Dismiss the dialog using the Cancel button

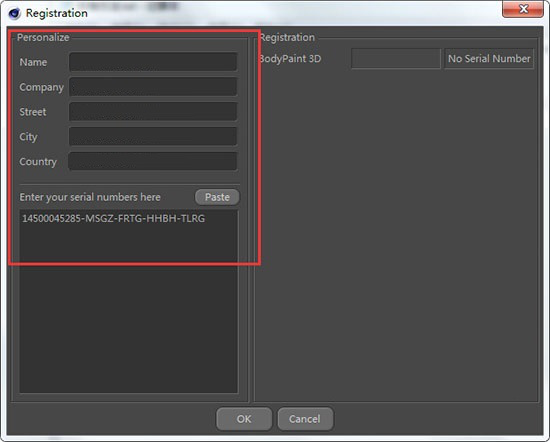(x=305, y=419)
